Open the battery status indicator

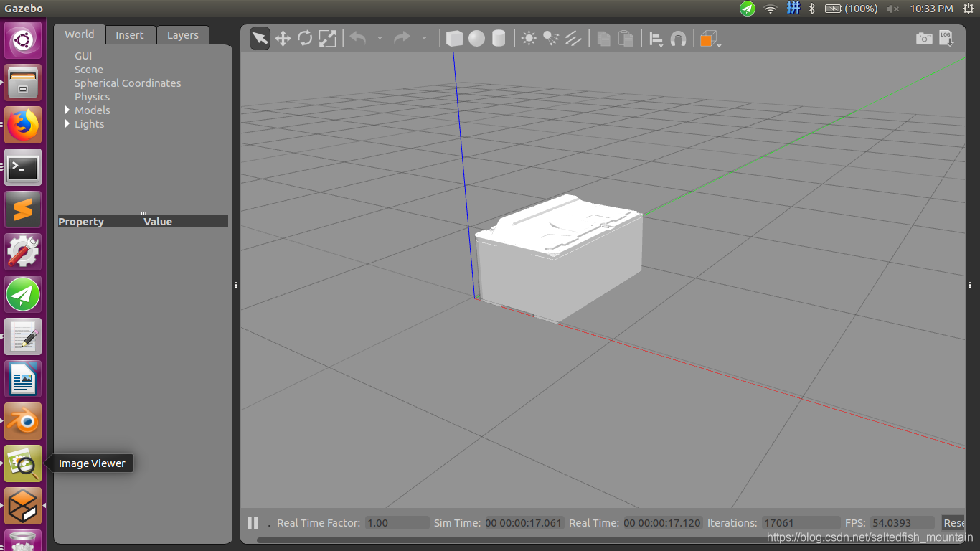851,9
